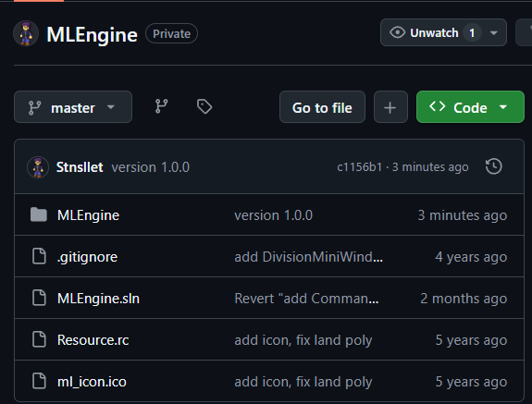
Task: View commit history clock icon
Action: point(494,166)
